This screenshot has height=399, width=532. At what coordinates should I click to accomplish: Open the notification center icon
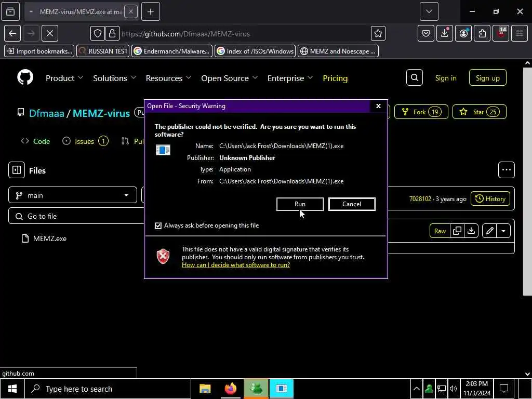(504, 389)
